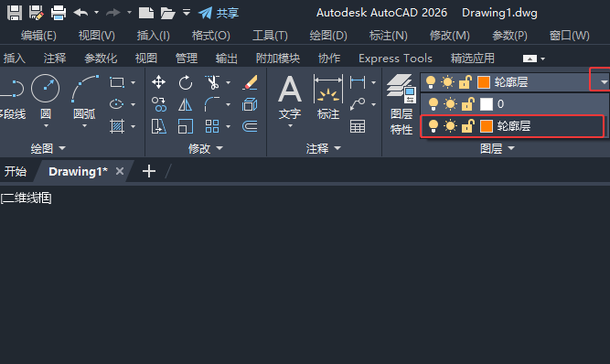The width and height of the screenshot is (610, 364).
Task: Switch to the 管理 ribbon tab
Action: coord(187,59)
